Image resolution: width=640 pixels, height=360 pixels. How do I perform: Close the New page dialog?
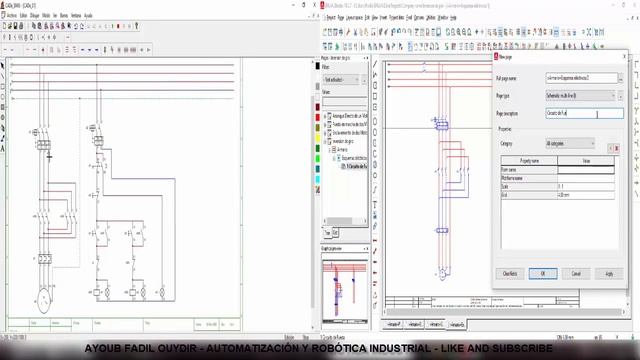(x=624, y=57)
